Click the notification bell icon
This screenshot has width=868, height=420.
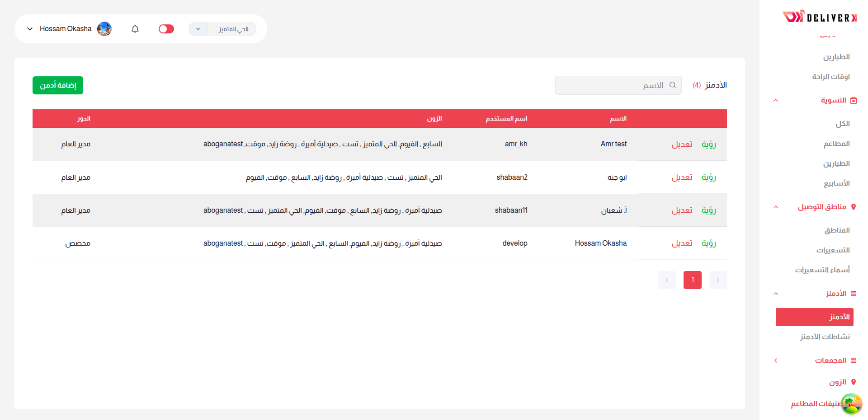(135, 29)
